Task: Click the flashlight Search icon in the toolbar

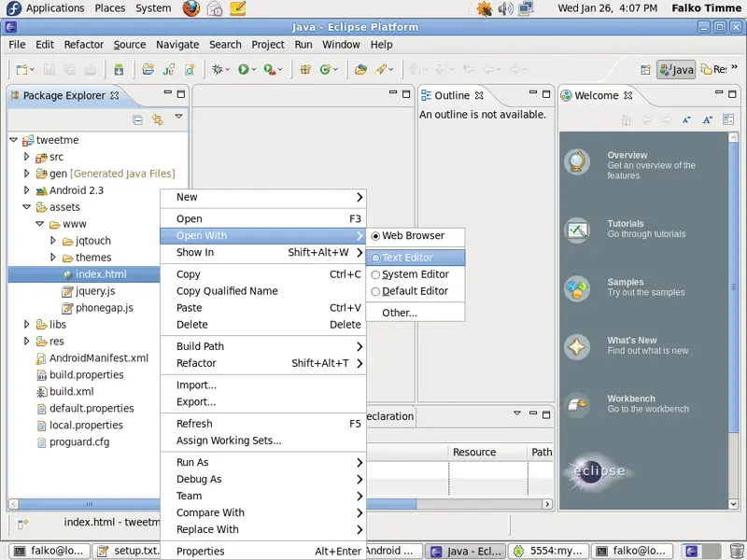Action: tap(381, 69)
